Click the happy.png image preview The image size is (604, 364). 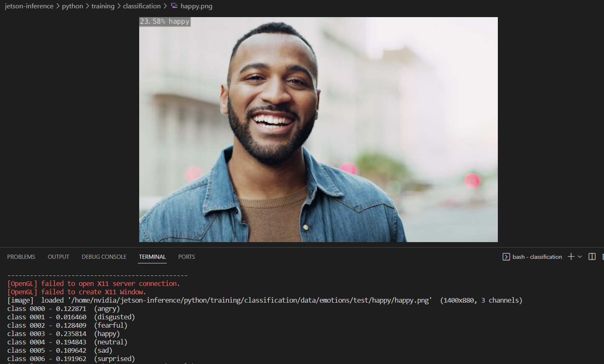tap(318, 129)
